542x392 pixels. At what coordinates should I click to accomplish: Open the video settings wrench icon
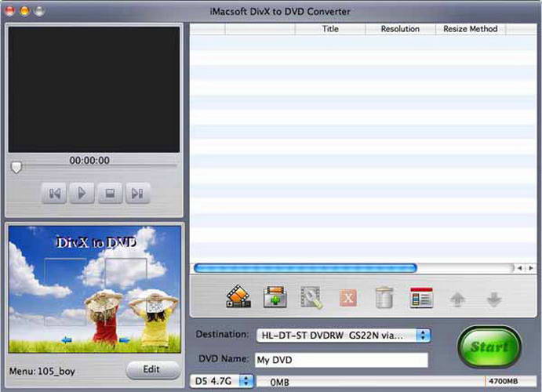(311, 297)
